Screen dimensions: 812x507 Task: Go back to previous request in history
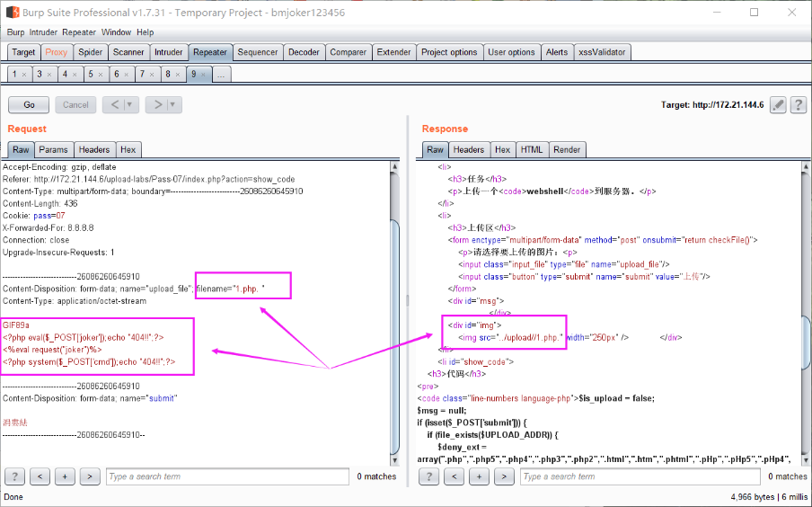(x=114, y=104)
